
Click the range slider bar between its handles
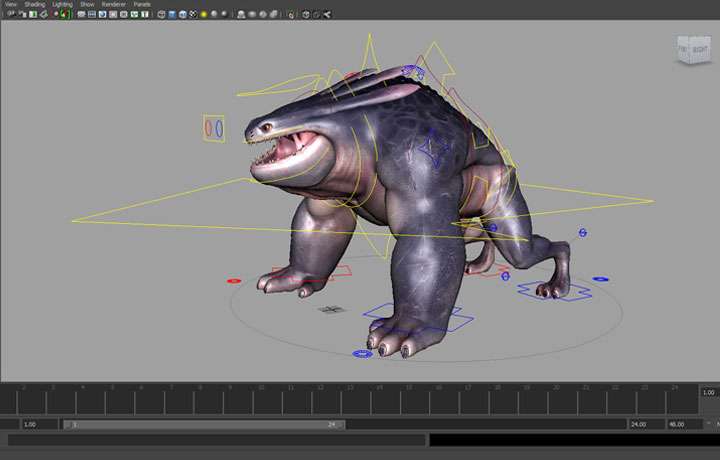[202, 425]
